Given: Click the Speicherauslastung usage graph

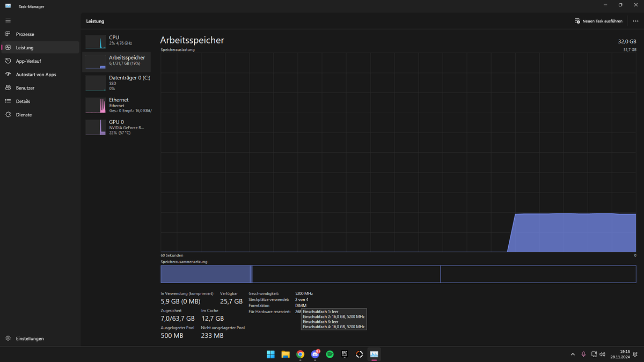Looking at the screenshot, I should [398, 152].
